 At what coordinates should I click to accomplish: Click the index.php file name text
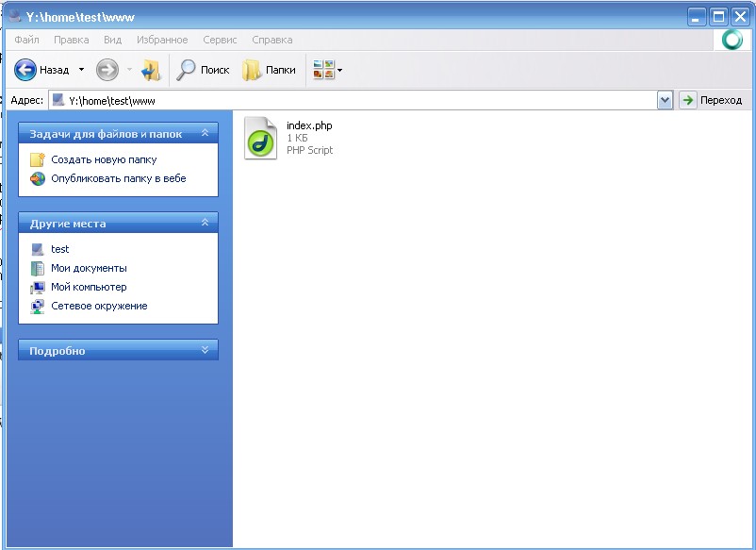(x=309, y=125)
